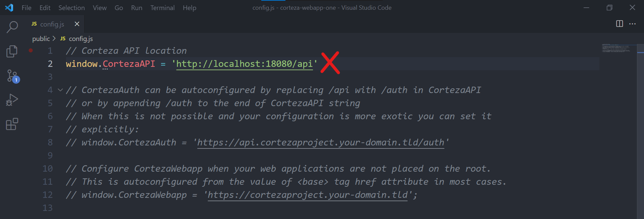Open the Explorer files icon
Image resolution: width=644 pixels, height=219 pixels.
pyautogui.click(x=12, y=51)
